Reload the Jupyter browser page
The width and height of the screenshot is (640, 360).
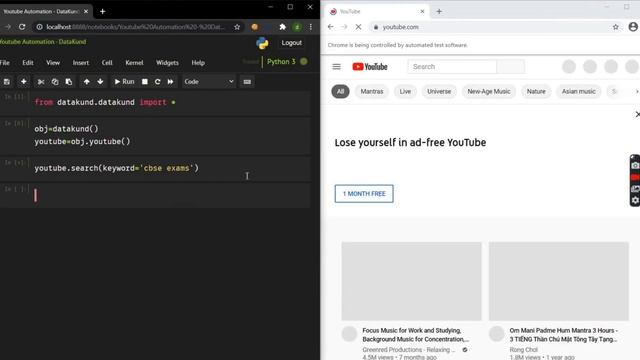pyautogui.click(x=22, y=27)
